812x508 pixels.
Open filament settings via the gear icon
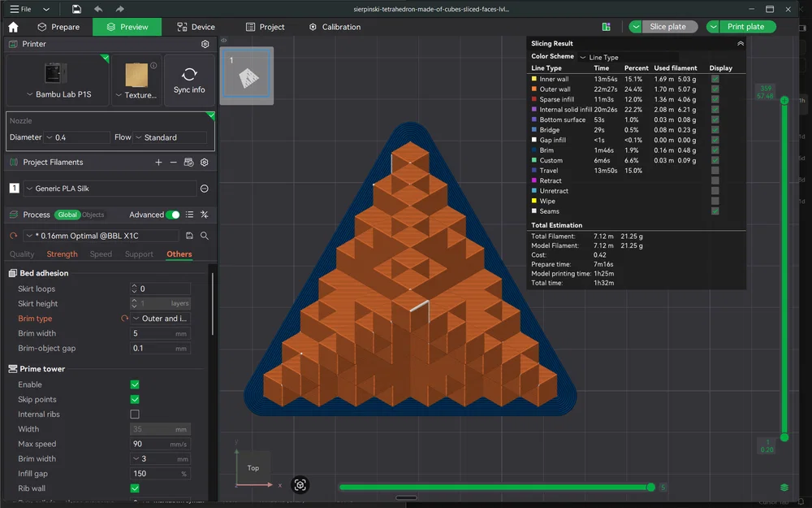(x=204, y=162)
